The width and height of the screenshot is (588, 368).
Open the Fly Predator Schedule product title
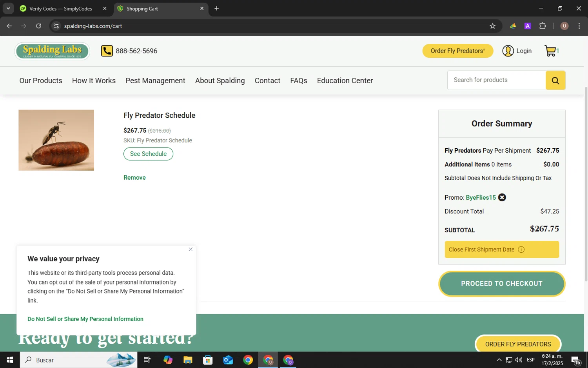(159, 115)
